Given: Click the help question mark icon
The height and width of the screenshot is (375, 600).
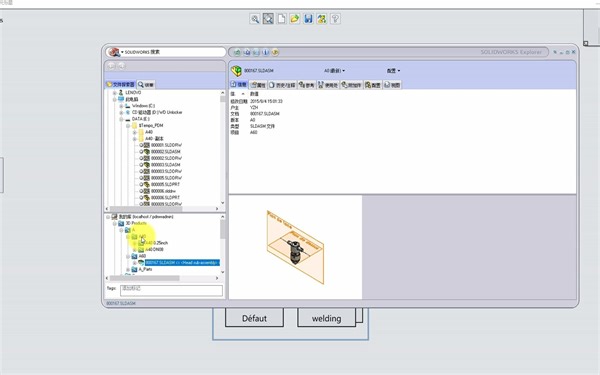Looking at the screenshot, I should [335, 19].
